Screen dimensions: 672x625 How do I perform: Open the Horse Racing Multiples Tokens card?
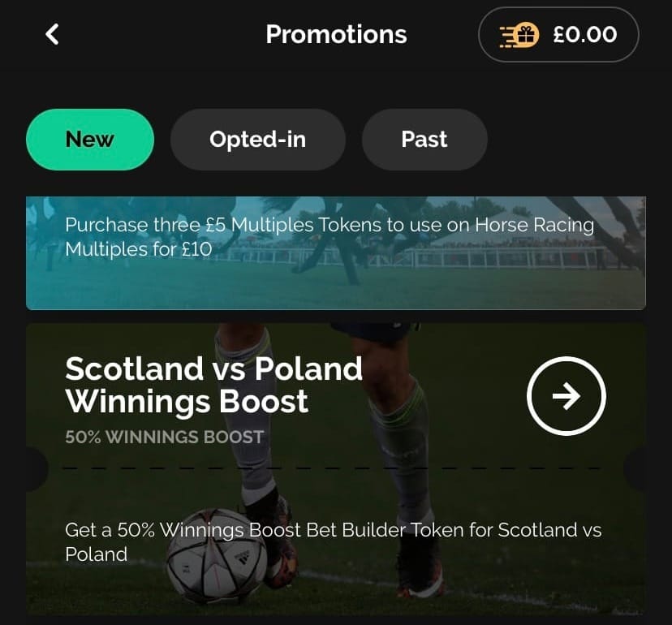[x=336, y=253]
